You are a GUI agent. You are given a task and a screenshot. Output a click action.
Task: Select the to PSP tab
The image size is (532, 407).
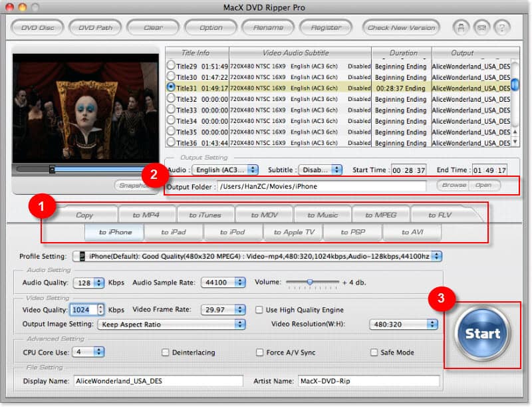(x=353, y=232)
